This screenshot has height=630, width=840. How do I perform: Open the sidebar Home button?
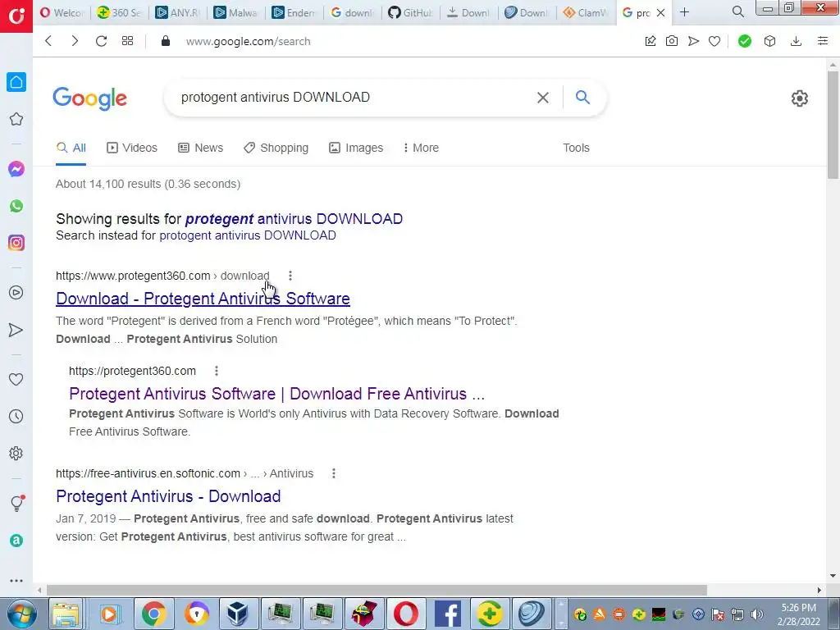(16, 82)
